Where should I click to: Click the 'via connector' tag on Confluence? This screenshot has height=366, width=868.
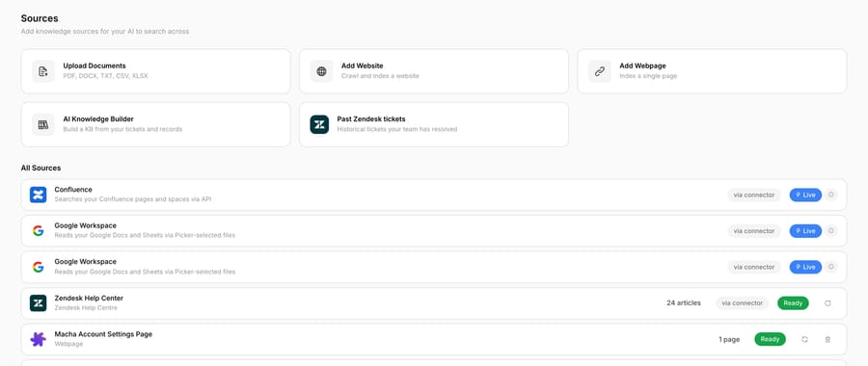point(754,196)
